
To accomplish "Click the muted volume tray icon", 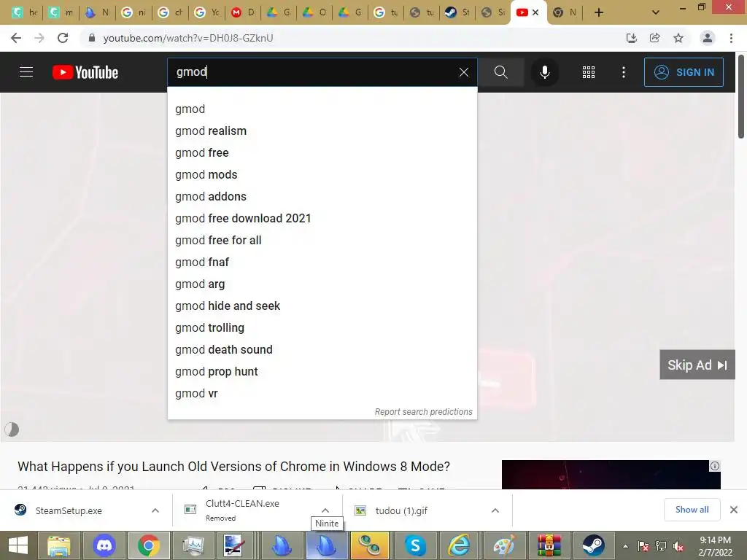I will click(x=678, y=546).
